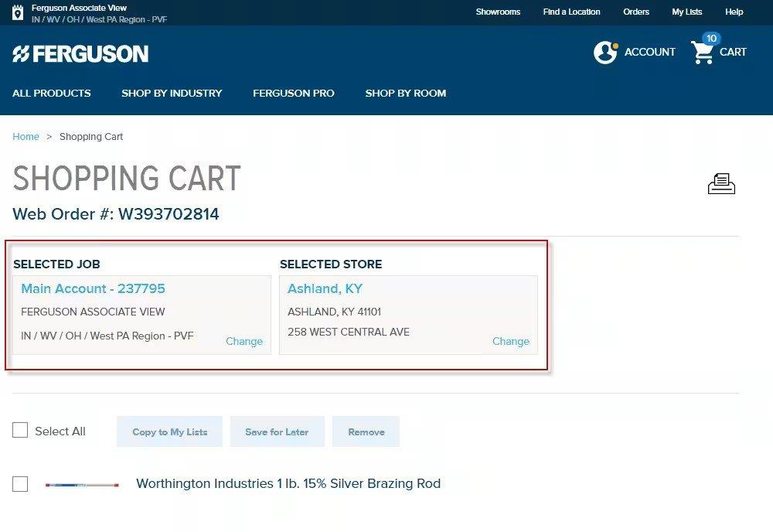
Task: Click the CART label
Action: tap(733, 52)
